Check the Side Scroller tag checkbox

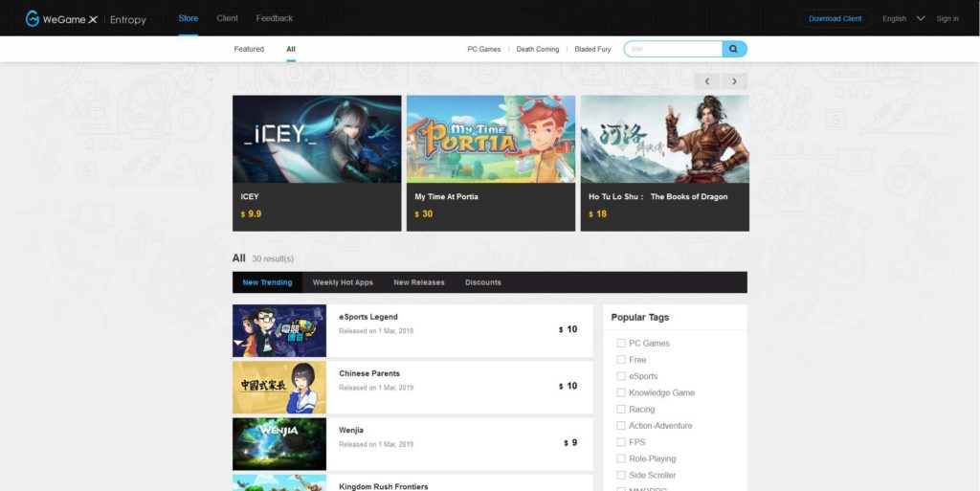(620, 475)
